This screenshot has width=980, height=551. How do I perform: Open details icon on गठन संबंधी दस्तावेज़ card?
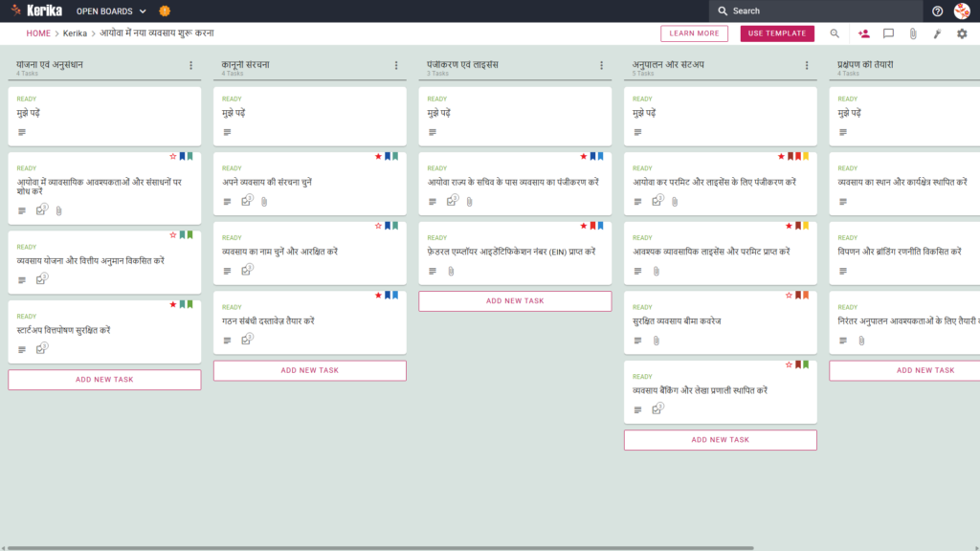227,341
